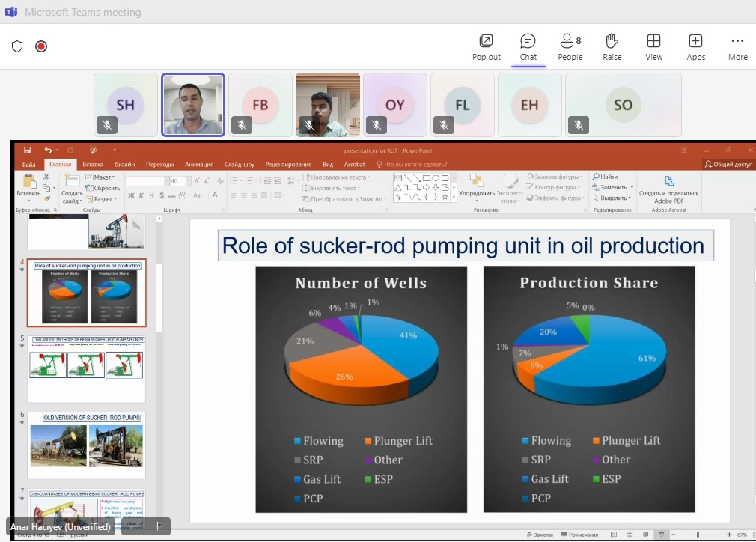Open the More options menu
The height and width of the screenshot is (542, 756).
(737, 46)
